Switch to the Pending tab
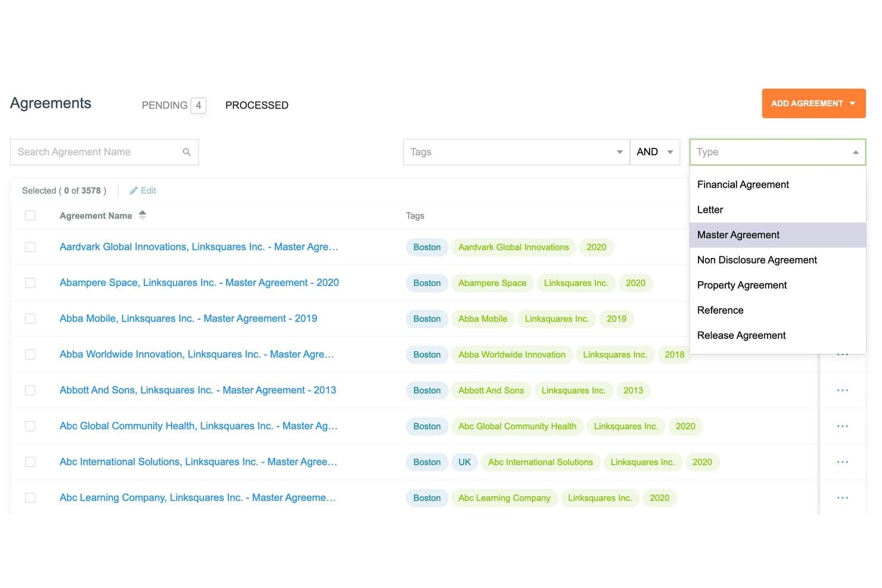 pyautogui.click(x=173, y=105)
